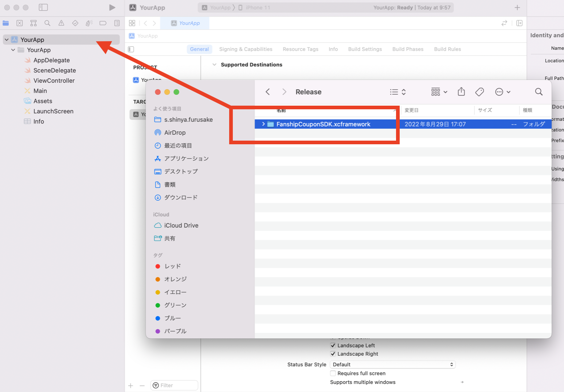Screen dimensions: 564x392
Task: Open the Status Bar Style dropdown
Action: pyautogui.click(x=392, y=365)
